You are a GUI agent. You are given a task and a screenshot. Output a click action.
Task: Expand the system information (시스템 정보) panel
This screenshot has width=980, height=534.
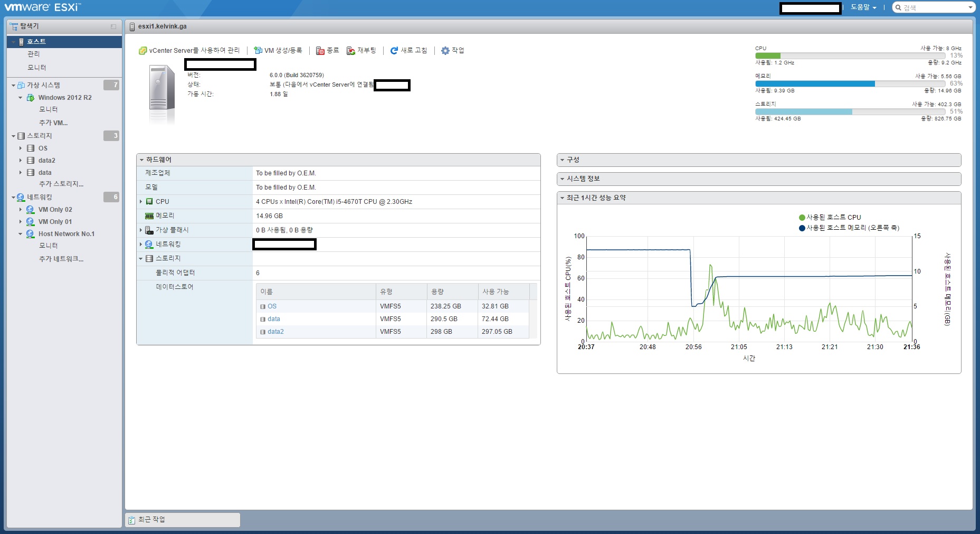562,179
